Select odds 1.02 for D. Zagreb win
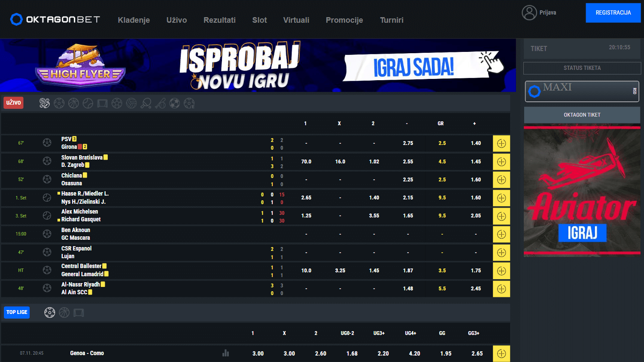This screenshot has height=362, width=644. pyautogui.click(x=374, y=162)
